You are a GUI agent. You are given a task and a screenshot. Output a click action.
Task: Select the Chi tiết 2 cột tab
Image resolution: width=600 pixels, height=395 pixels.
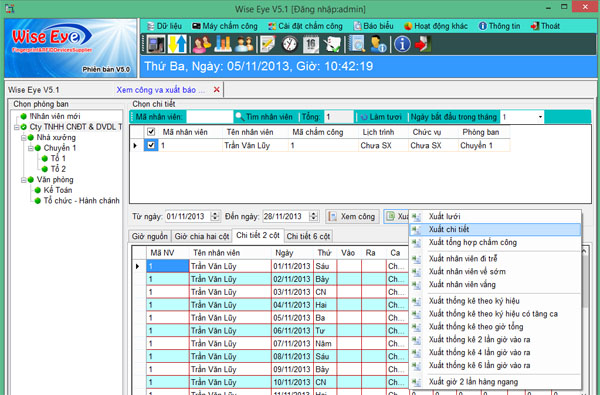[x=258, y=235]
